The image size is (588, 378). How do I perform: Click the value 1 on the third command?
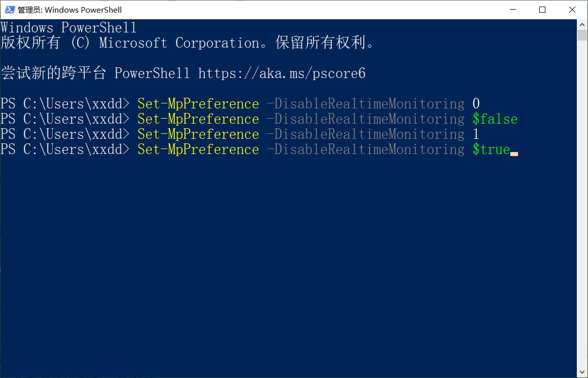[476, 134]
